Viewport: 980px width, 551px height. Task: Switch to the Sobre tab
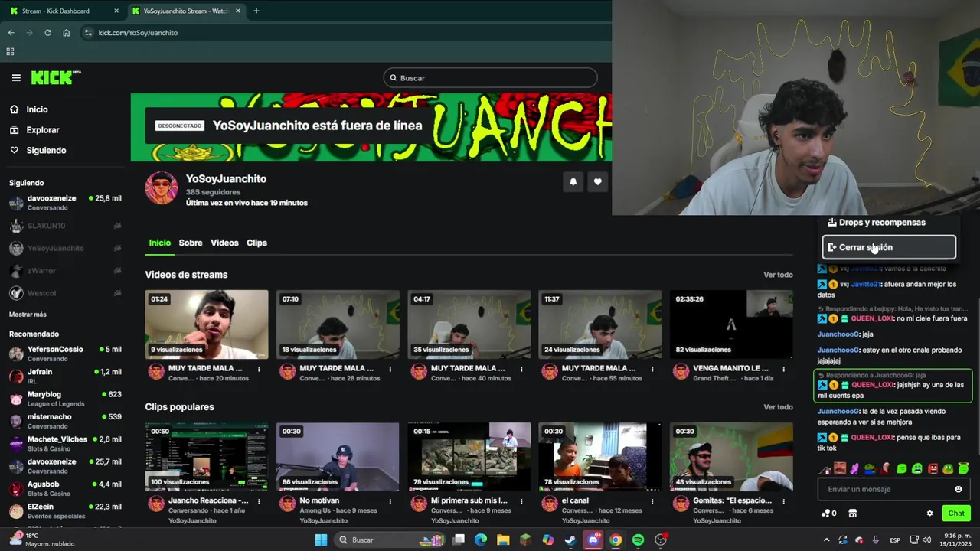tap(191, 243)
